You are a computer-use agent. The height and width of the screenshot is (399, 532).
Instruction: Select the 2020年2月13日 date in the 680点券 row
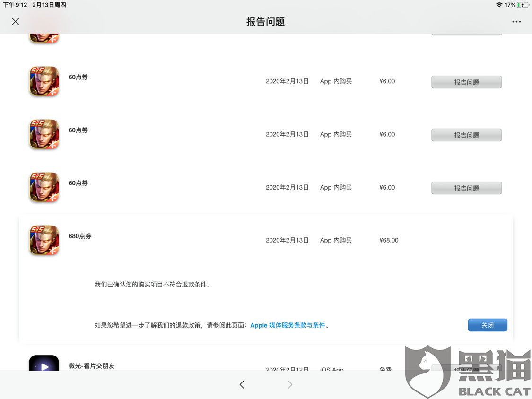(x=287, y=240)
